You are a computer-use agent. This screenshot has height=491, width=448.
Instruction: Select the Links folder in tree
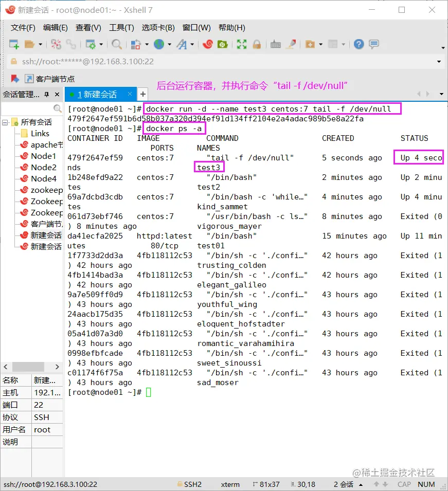pos(40,133)
